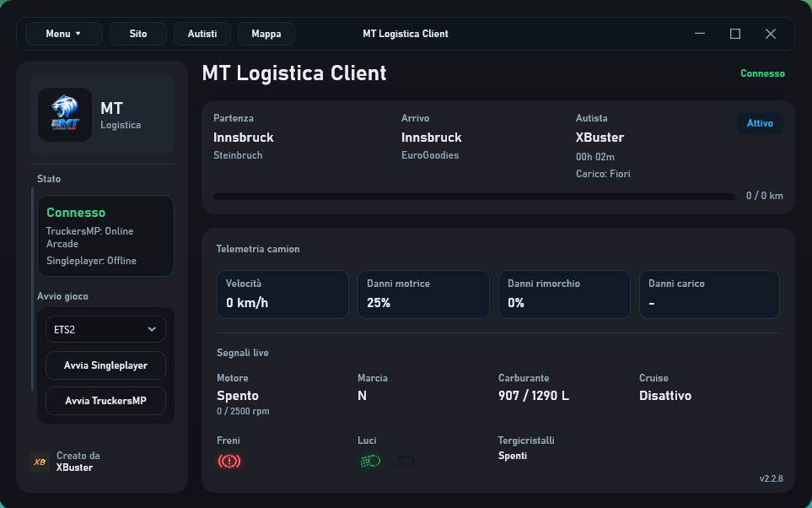Click the high beam headlight indicator icon
The image size is (812, 508).
[404, 461]
